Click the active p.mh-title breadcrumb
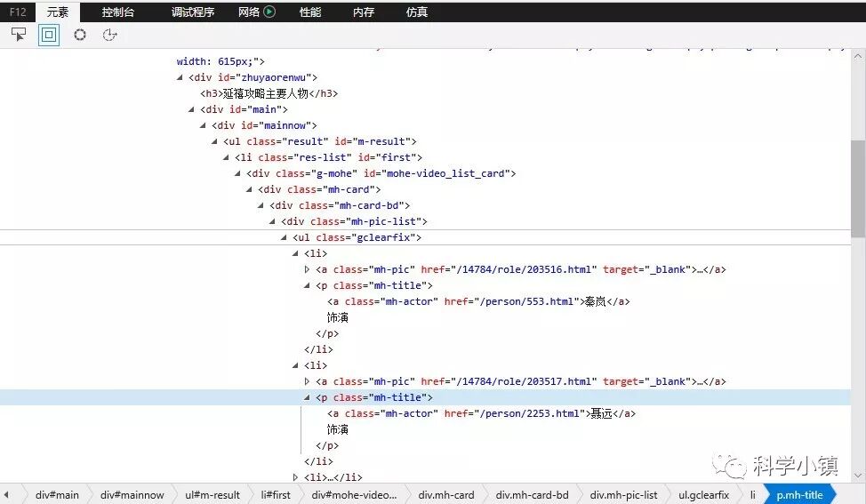 [x=799, y=494]
